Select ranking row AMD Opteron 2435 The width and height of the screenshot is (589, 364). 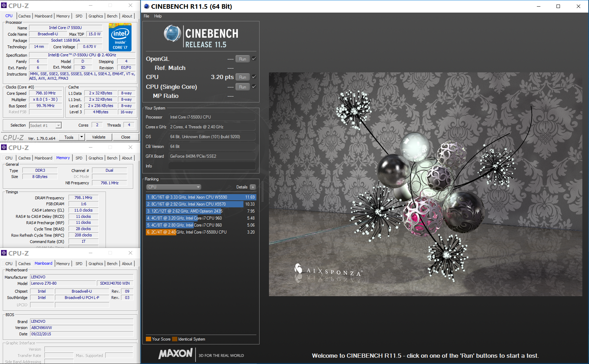pyautogui.click(x=200, y=211)
